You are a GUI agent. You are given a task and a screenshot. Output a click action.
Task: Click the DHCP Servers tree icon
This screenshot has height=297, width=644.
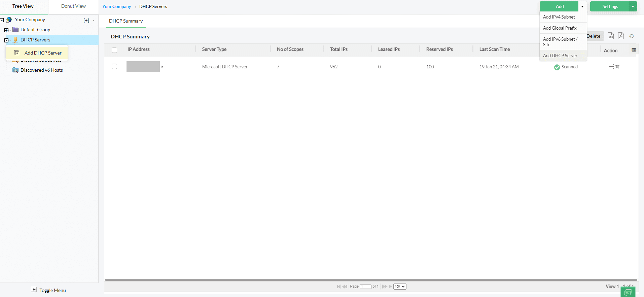pyautogui.click(x=15, y=40)
